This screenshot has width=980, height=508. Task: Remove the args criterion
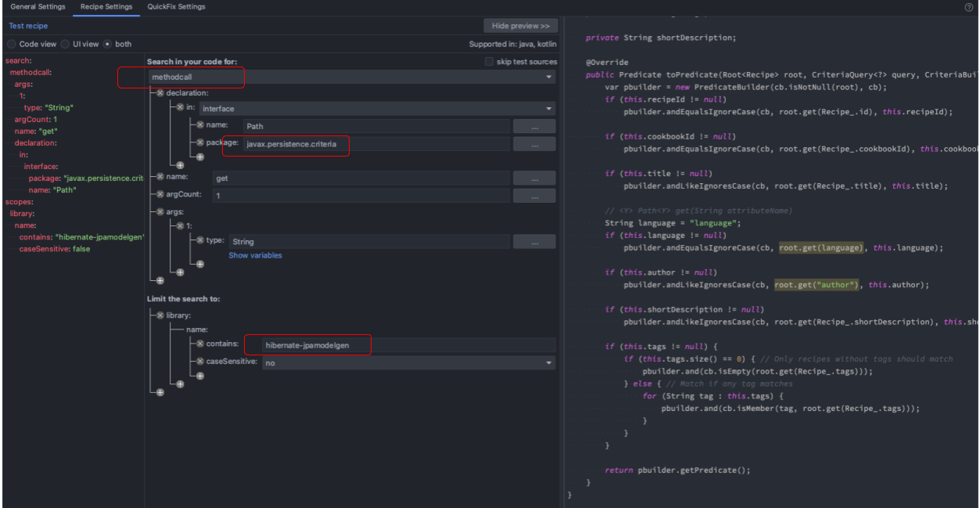coord(160,212)
